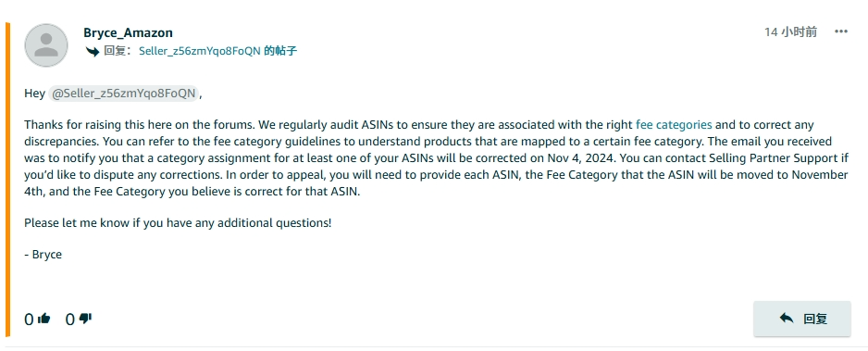Click the reply arrow icon beside 回复：

point(92,52)
